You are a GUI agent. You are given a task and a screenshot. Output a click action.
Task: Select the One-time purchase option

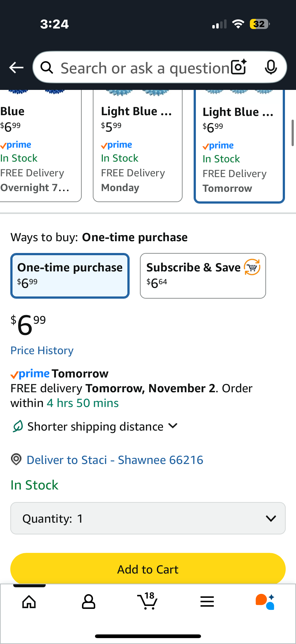70,276
